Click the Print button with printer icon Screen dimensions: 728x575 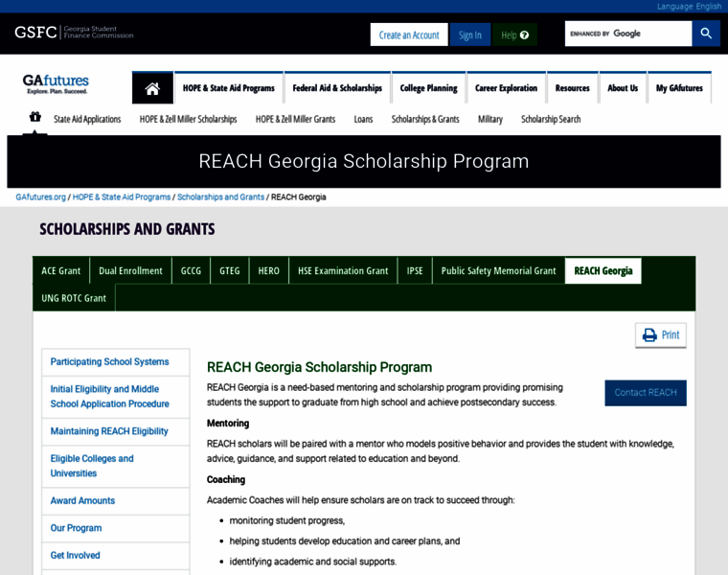tap(661, 334)
